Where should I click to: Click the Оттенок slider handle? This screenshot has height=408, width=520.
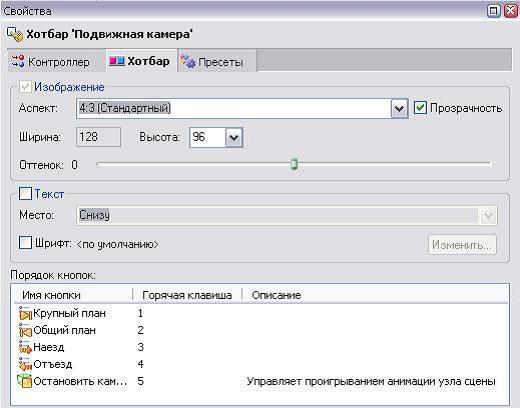[x=294, y=164]
